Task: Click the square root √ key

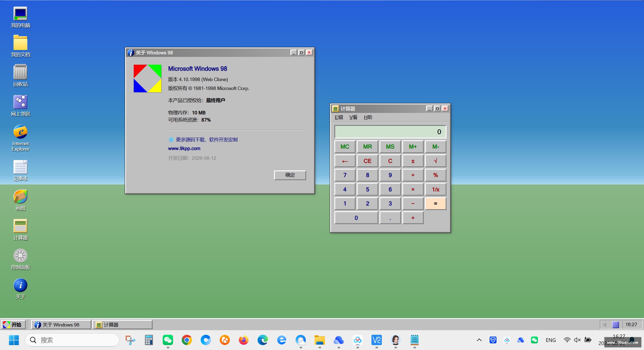Action: click(x=436, y=161)
